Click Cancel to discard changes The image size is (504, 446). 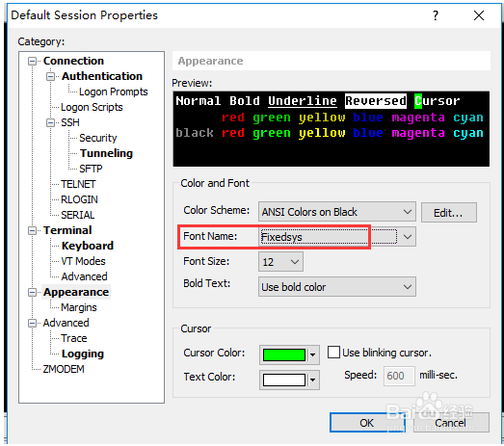[x=451, y=422]
